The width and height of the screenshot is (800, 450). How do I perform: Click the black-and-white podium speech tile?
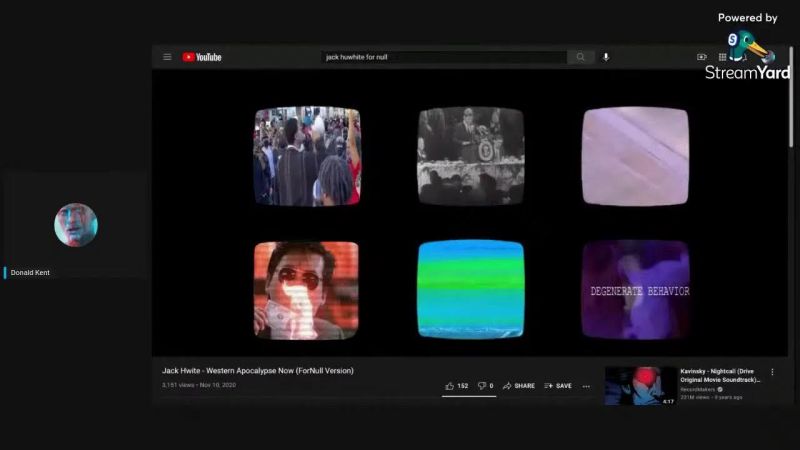coord(471,156)
